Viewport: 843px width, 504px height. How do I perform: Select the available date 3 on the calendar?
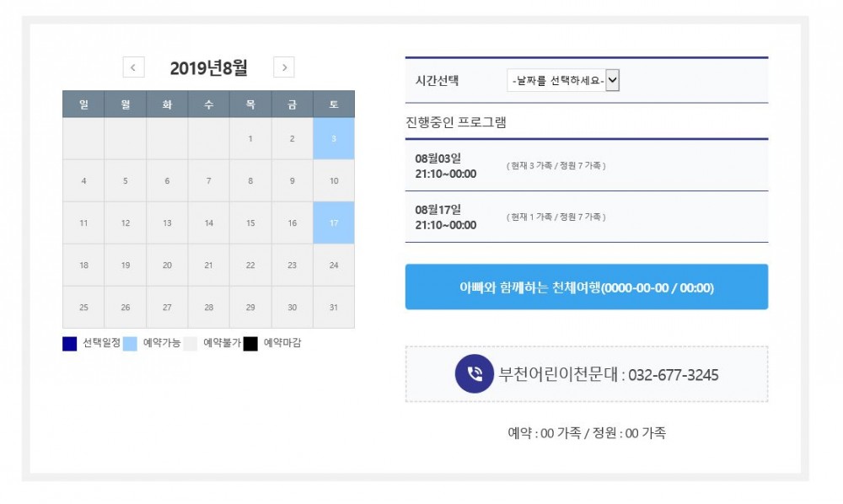point(334,137)
